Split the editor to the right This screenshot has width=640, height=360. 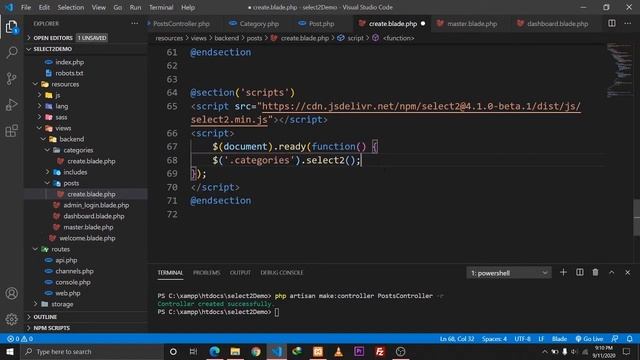point(611,23)
